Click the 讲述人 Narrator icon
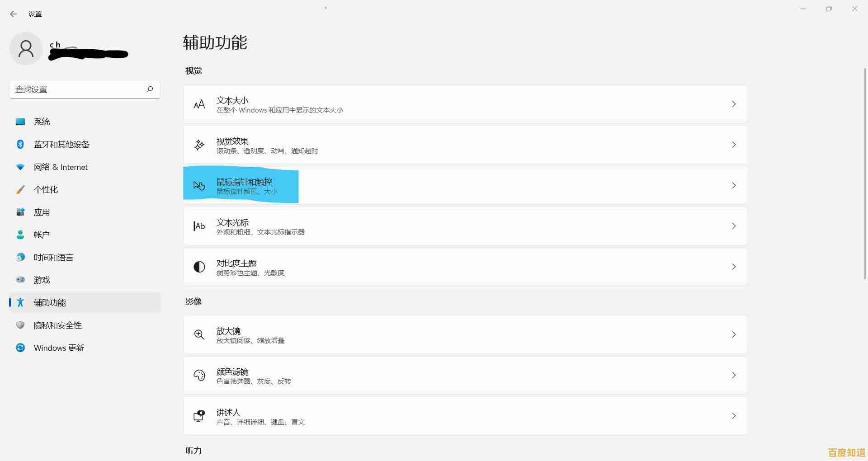Image resolution: width=868 pixels, height=461 pixels. pos(199,416)
